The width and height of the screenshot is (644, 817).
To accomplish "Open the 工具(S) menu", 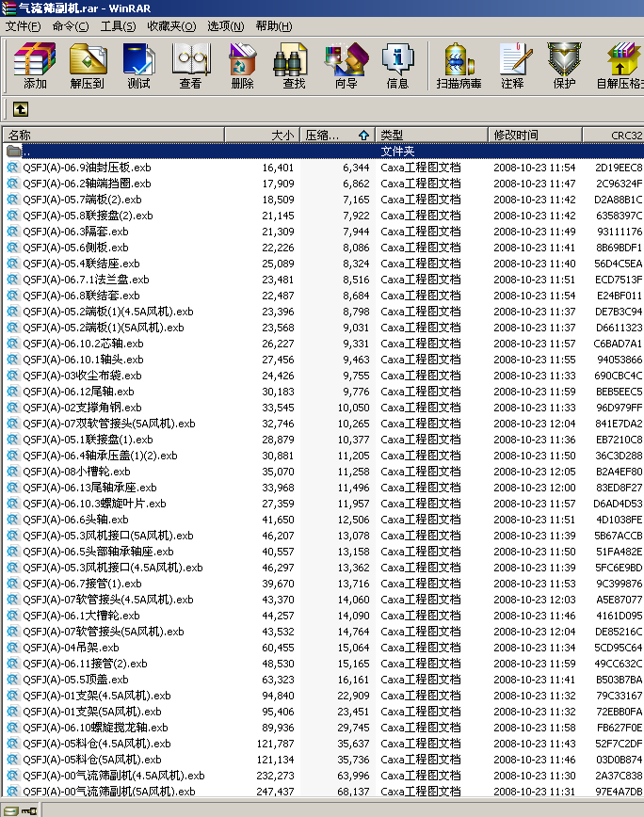I will pyautogui.click(x=118, y=26).
